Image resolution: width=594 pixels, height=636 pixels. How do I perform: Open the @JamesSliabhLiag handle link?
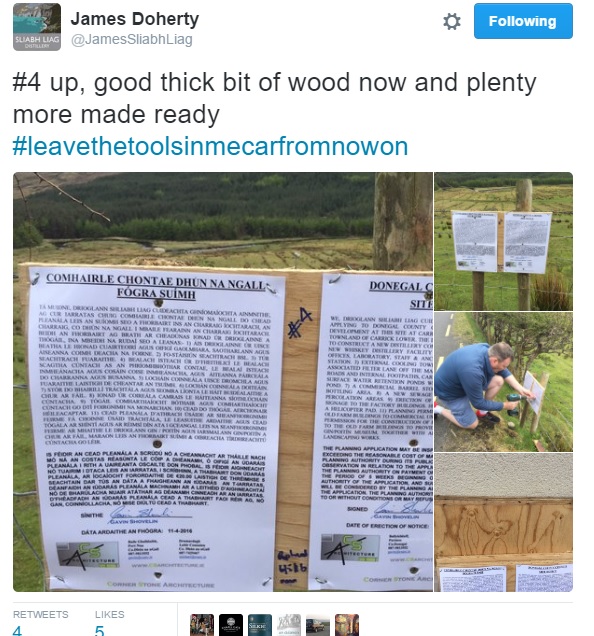click(131, 39)
